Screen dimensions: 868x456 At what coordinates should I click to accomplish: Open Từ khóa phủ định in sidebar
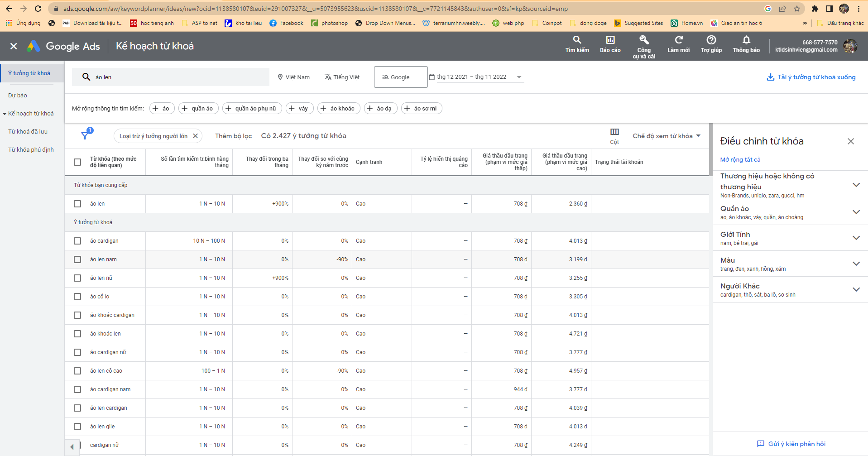coord(31,150)
